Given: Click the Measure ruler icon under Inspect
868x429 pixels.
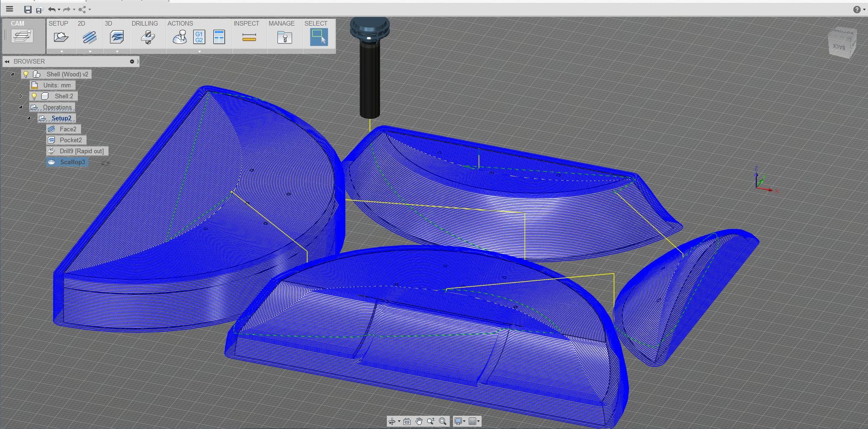Looking at the screenshot, I should click(x=249, y=38).
